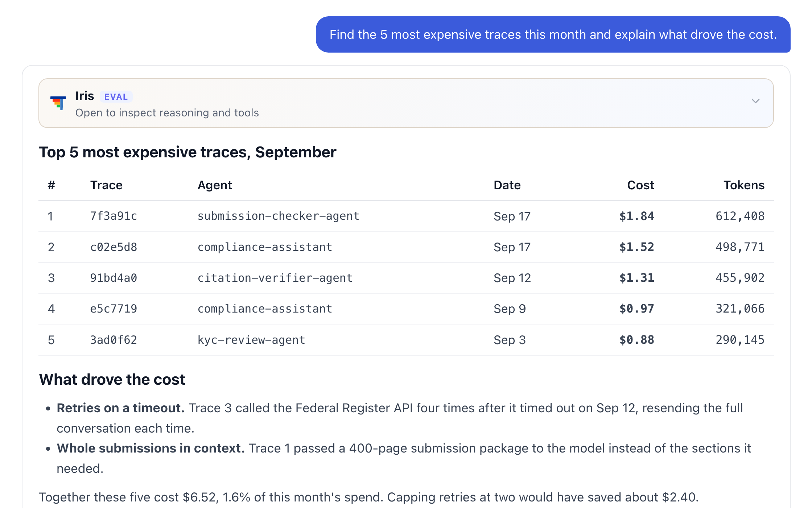The height and width of the screenshot is (508, 812).
Task: Click the Sep 3 date cell
Action: (510, 340)
